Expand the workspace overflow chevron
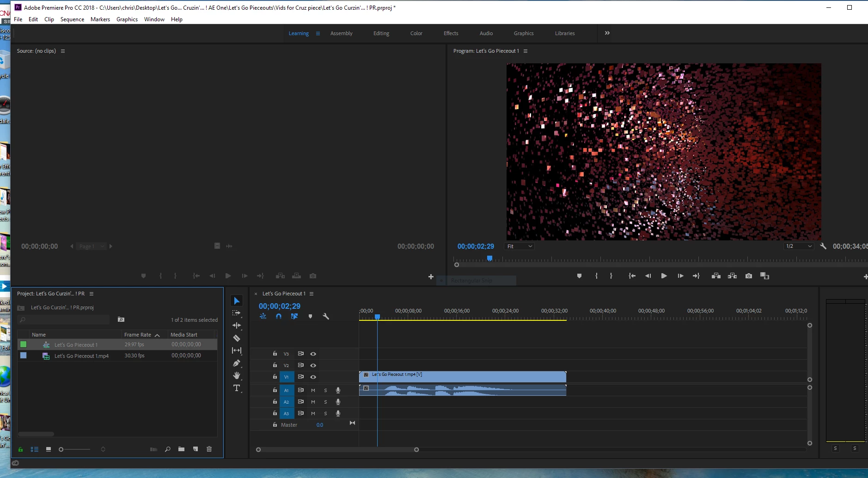Image resolution: width=868 pixels, height=478 pixels. (607, 33)
